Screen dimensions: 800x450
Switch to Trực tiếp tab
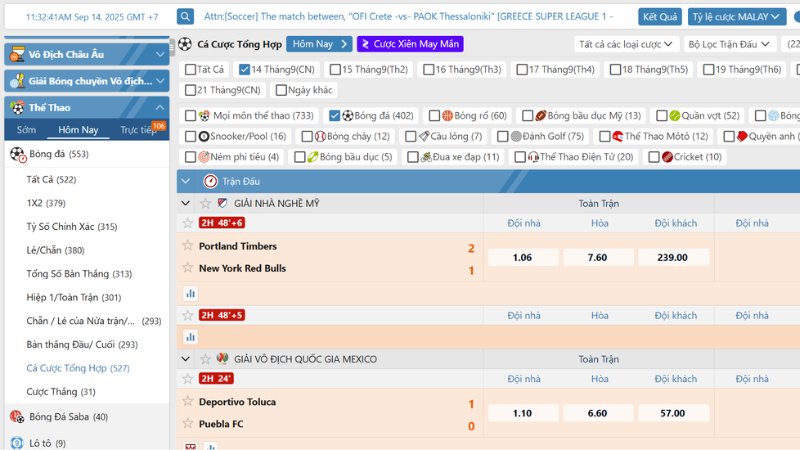pyautogui.click(x=138, y=130)
